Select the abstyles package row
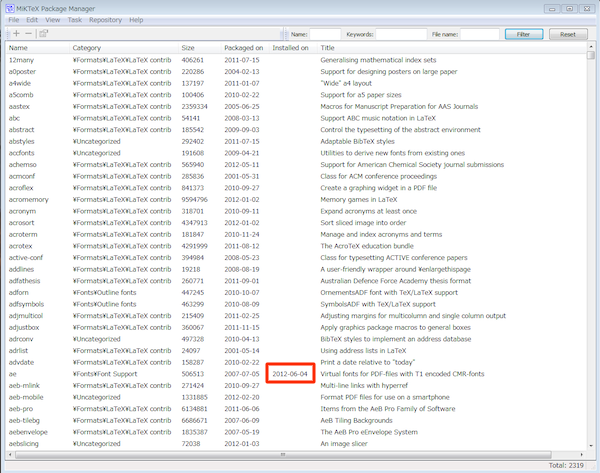600x473 pixels. pyautogui.click(x=296, y=141)
